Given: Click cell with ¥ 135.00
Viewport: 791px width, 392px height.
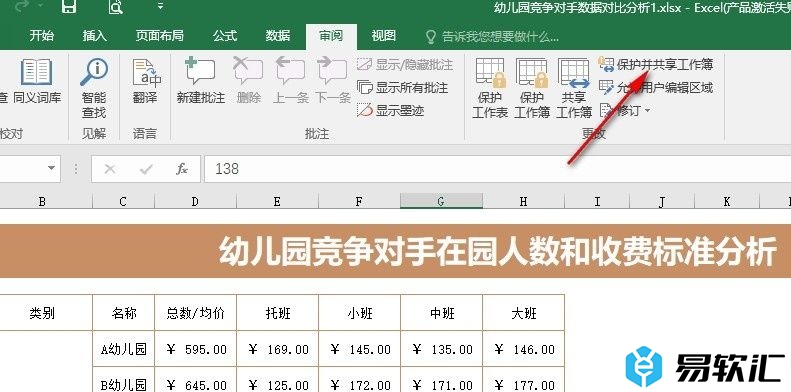Looking at the screenshot, I should click(x=441, y=349).
